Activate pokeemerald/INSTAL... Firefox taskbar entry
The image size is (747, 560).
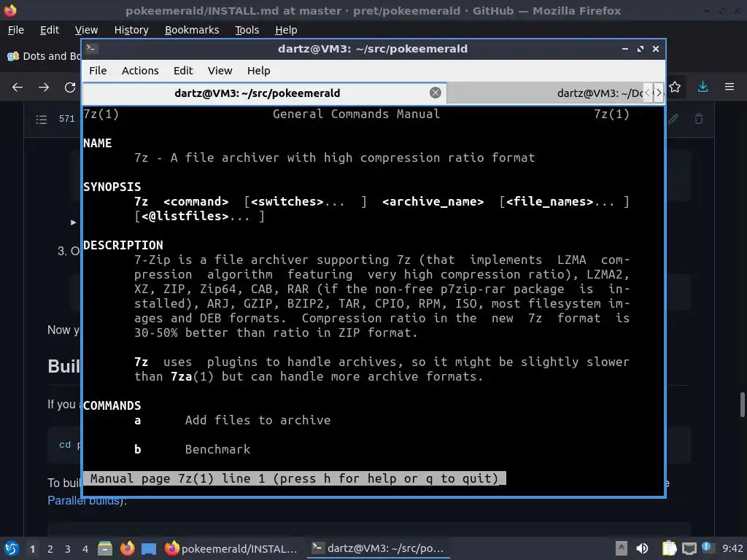pyautogui.click(x=231, y=548)
